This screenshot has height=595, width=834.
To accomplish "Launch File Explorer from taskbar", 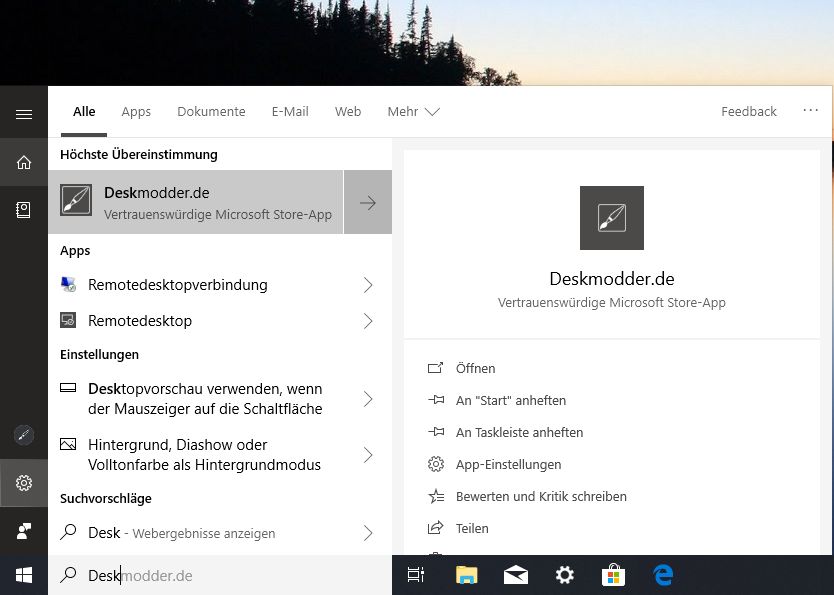I will pyautogui.click(x=466, y=575).
